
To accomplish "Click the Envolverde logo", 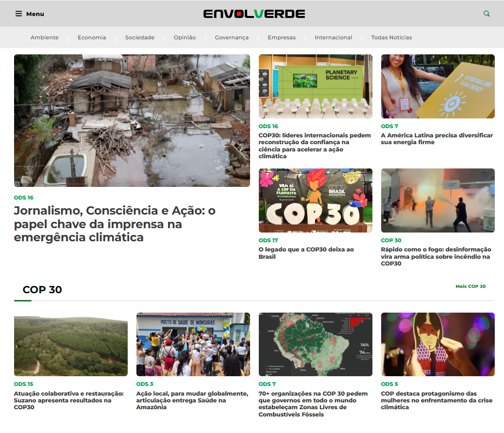I will (x=254, y=13).
